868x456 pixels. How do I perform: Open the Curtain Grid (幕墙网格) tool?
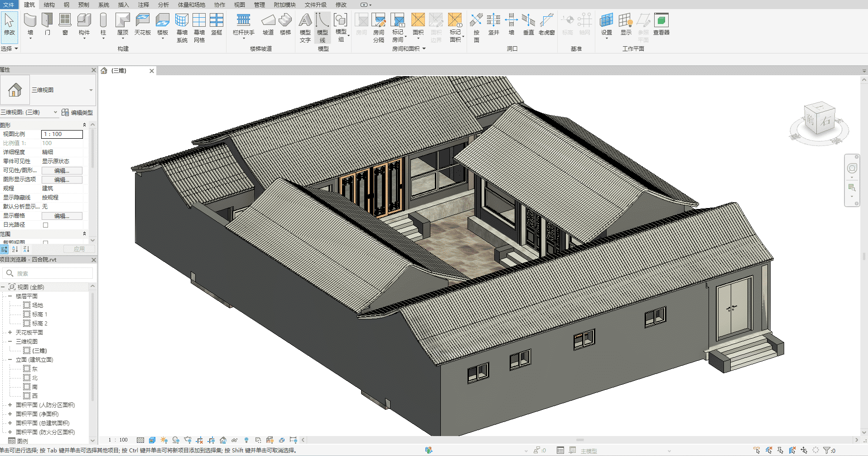click(199, 20)
